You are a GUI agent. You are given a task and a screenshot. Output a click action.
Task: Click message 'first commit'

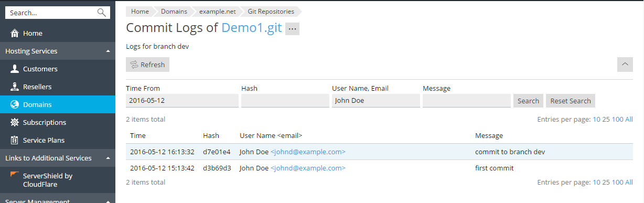[x=495, y=168]
